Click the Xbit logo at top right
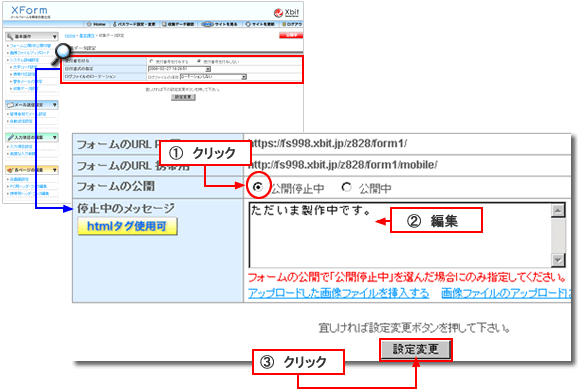Viewport: 578px width, 392px height. click(x=287, y=13)
